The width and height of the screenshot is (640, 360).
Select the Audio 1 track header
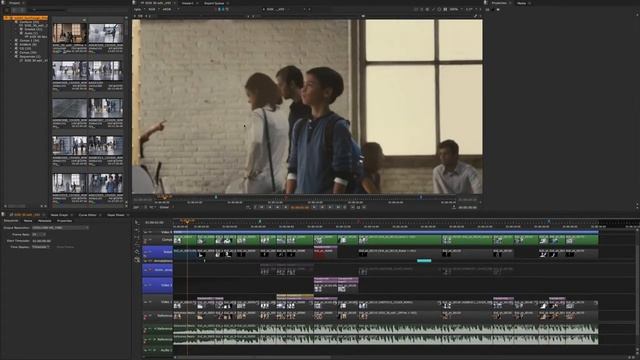(x=158, y=350)
